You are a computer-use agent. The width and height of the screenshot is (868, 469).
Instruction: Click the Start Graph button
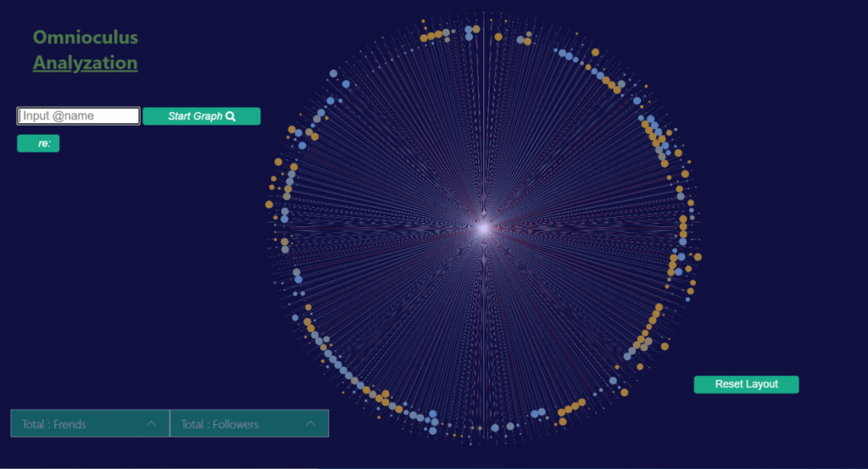point(202,116)
